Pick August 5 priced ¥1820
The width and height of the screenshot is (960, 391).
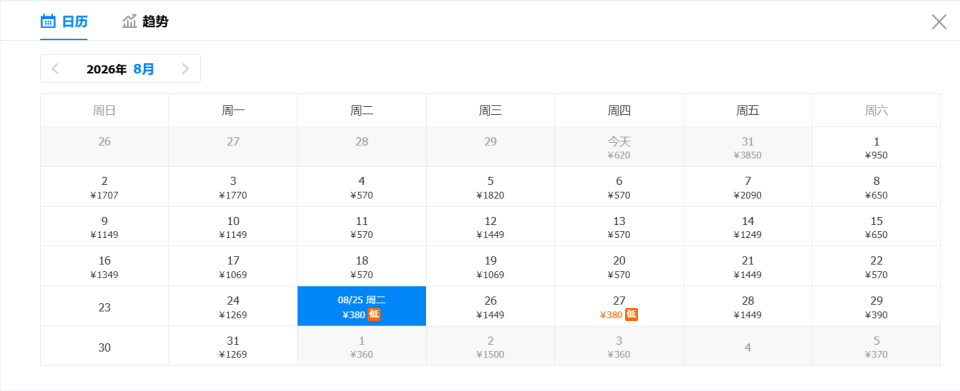[x=490, y=187]
